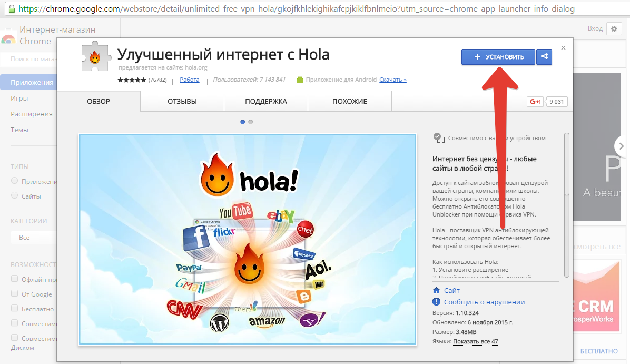Click the Пользователей: 7 143 841 text
This screenshot has height=364, width=630.
click(249, 80)
